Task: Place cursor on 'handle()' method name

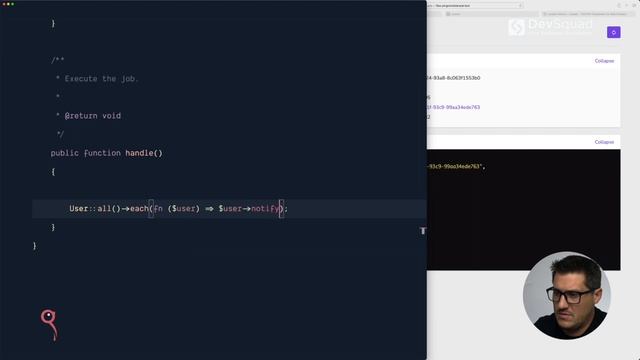Action: click(x=144, y=153)
